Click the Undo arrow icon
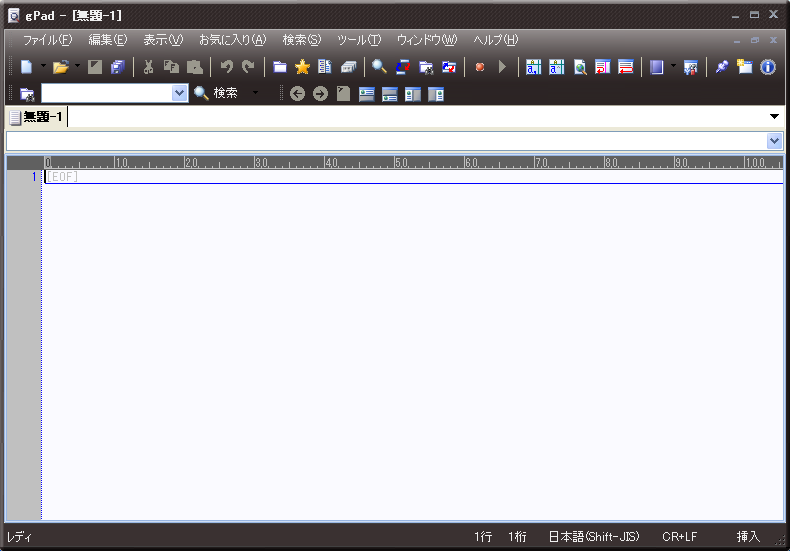This screenshot has width=790, height=551. click(226, 67)
